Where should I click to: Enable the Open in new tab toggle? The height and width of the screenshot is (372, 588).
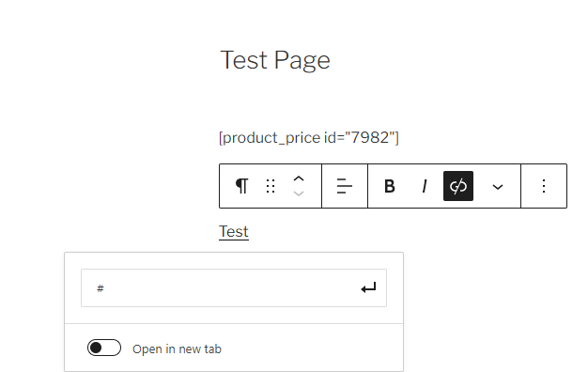(x=104, y=348)
